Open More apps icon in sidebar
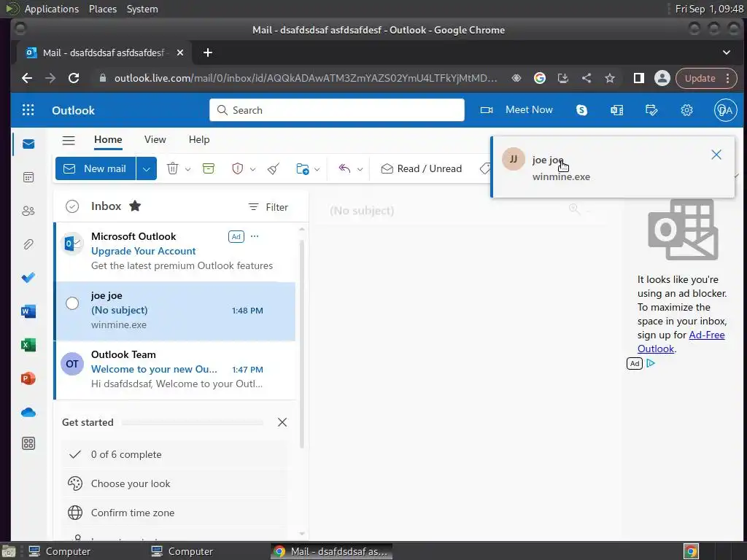This screenshot has width=747, height=560. pos(28,443)
